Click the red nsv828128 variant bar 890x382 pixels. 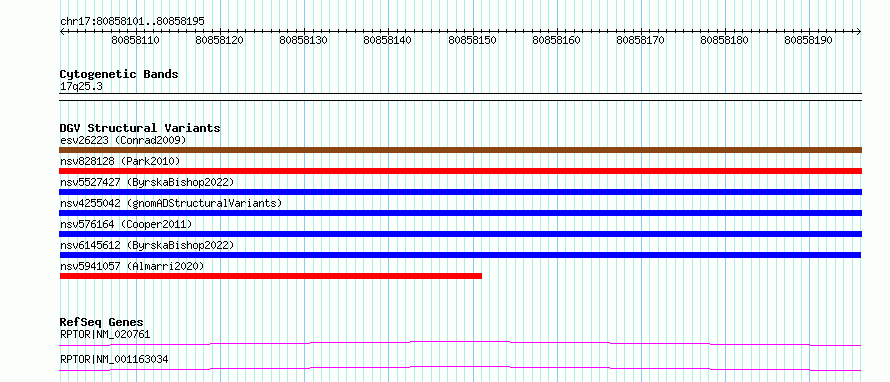460,171
